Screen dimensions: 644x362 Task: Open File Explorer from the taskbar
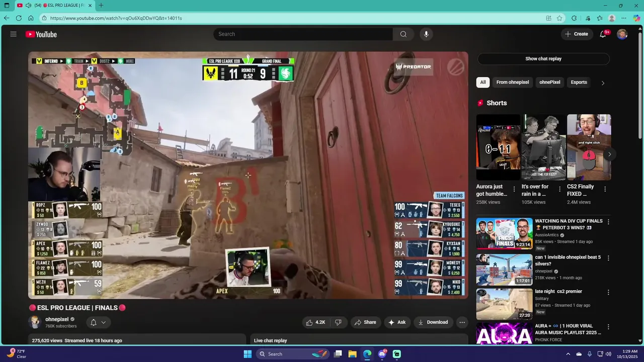352,354
